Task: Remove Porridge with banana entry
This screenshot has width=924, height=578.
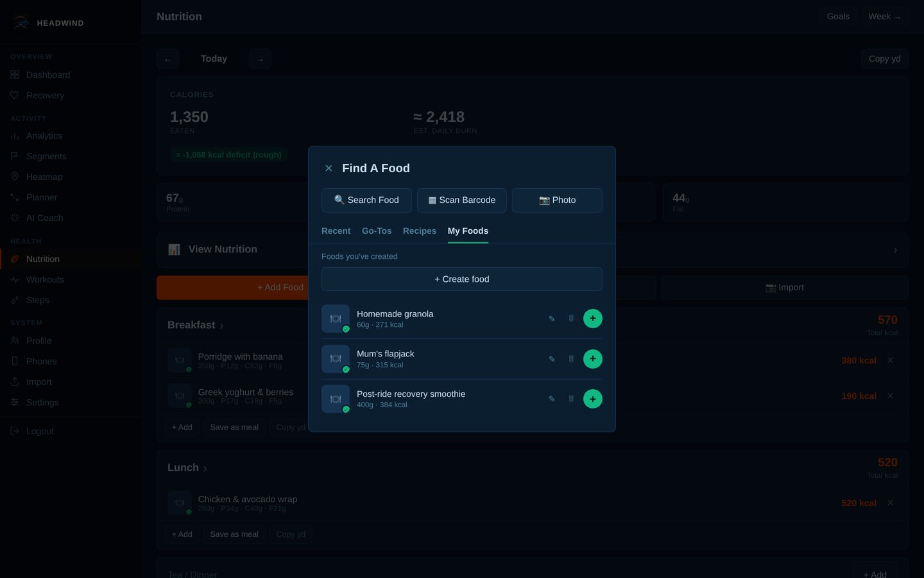Action: pyautogui.click(x=890, y=361)
